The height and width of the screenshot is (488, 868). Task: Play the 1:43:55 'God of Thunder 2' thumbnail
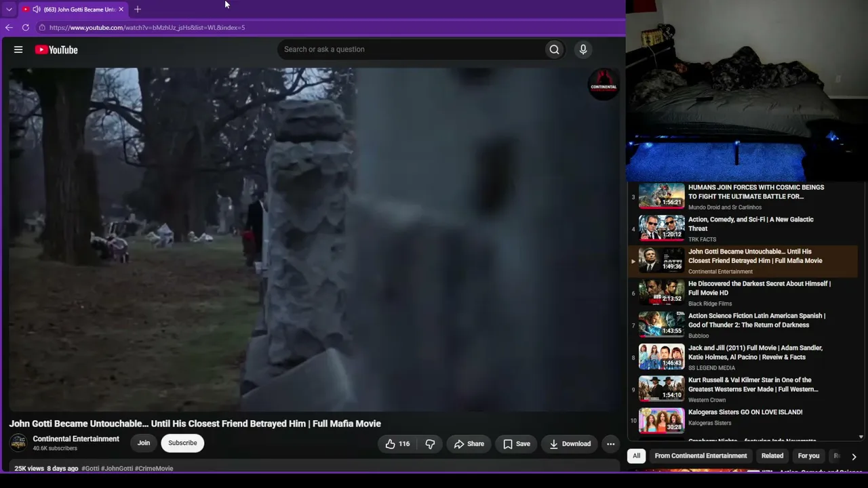click(x=662, y=325)
